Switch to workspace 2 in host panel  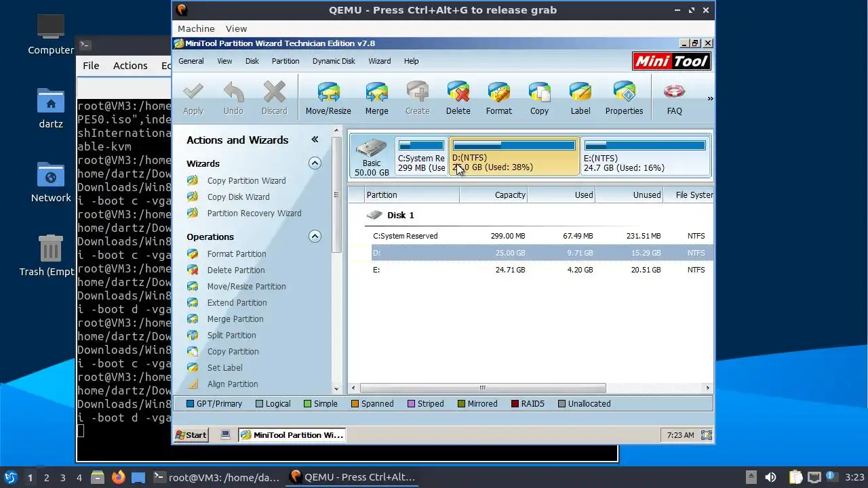[46, 477]
